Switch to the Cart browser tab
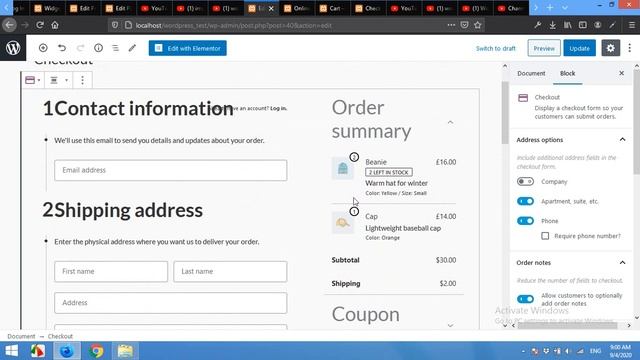The height and width of the screenshot is (360, 640). tap(333, 8)
